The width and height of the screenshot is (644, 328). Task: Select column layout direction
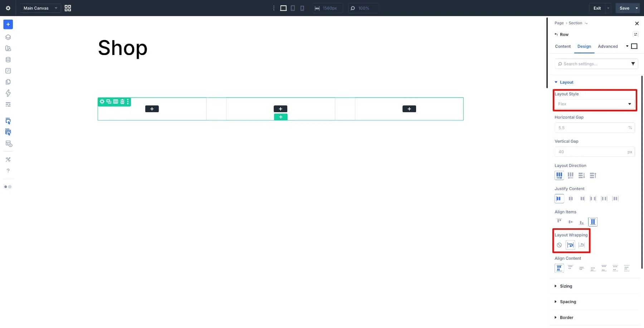click(582, 175)
